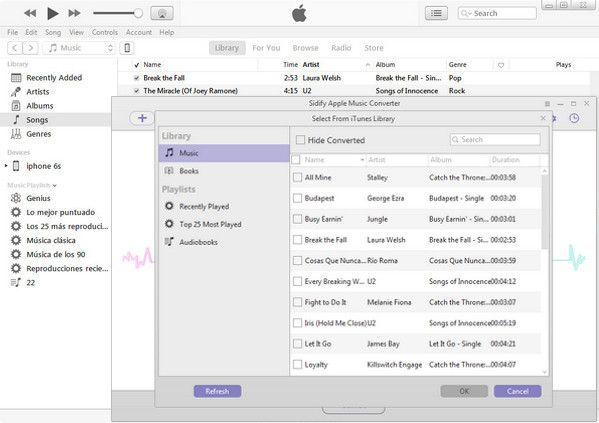Collapse the Music Playlists section chevron
This screenshot has height=423, width=599.
pos(55,186)
